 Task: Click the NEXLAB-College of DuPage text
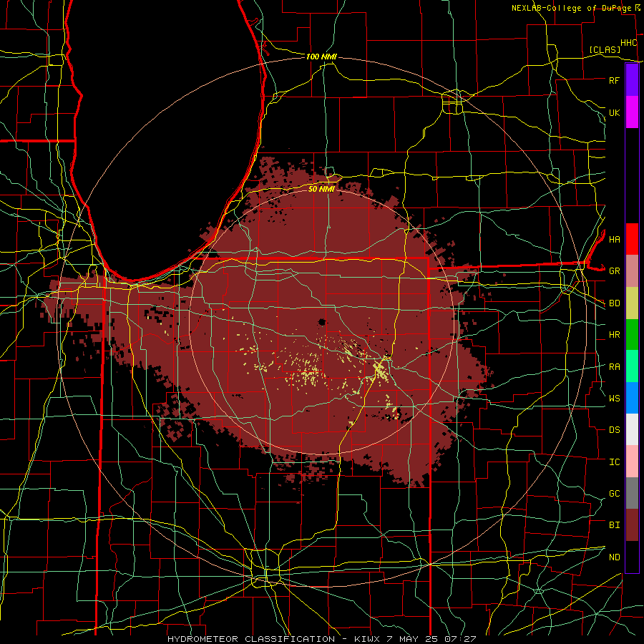click(571, 8)
